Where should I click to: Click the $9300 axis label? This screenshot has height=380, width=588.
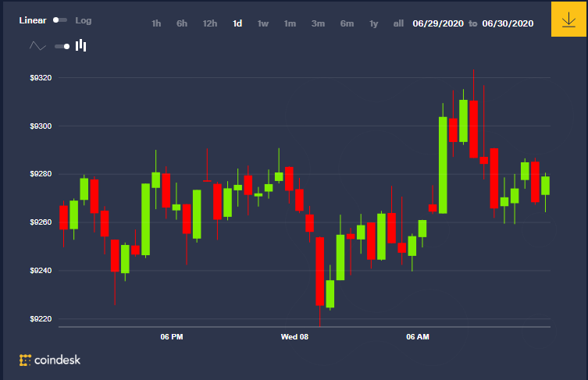point(41,126)
